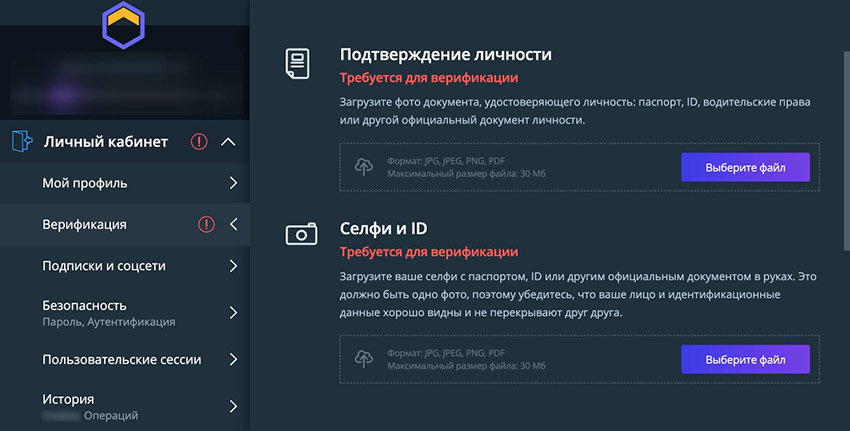Click the cloud upload icon in identity document box
This screenshot has height=431, width=850.
[x=364, y=167]
